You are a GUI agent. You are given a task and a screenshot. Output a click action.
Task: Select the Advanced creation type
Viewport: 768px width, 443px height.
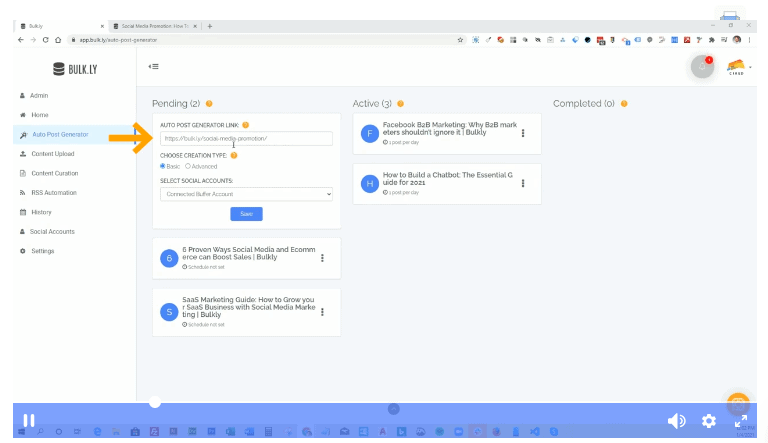pyautogui.click(x=188, y=166)
